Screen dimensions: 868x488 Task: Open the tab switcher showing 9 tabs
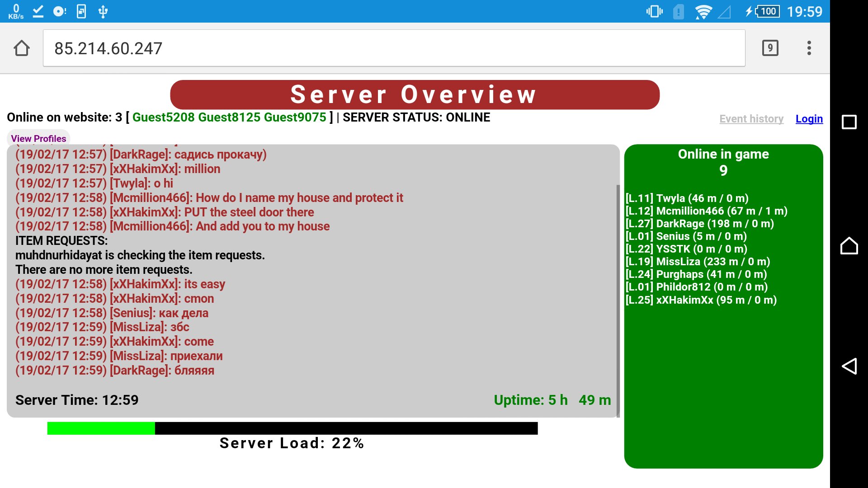770,48
